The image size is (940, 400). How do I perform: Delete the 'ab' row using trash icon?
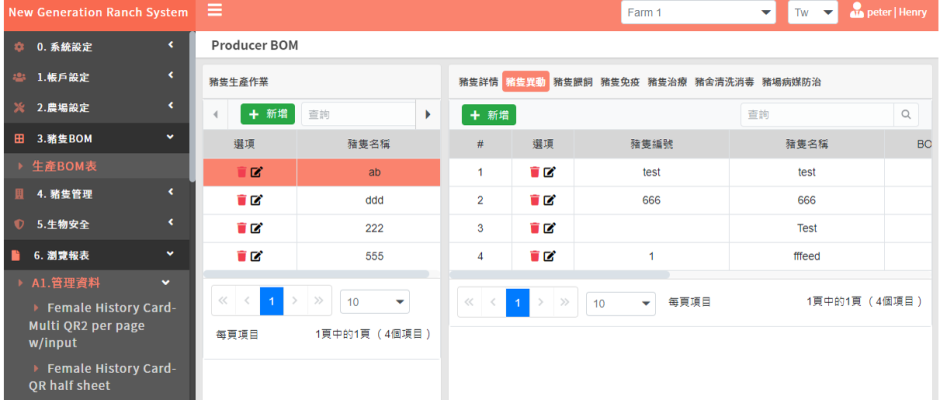(242, 172)
